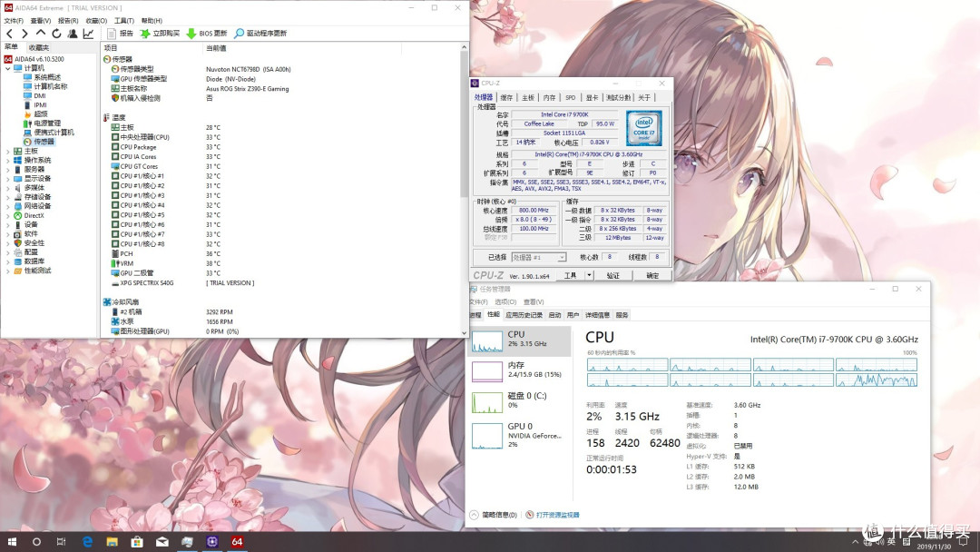
Task: Switch to the 测试分数 tab in CPU-Z
Action: [x=618, y=97]
